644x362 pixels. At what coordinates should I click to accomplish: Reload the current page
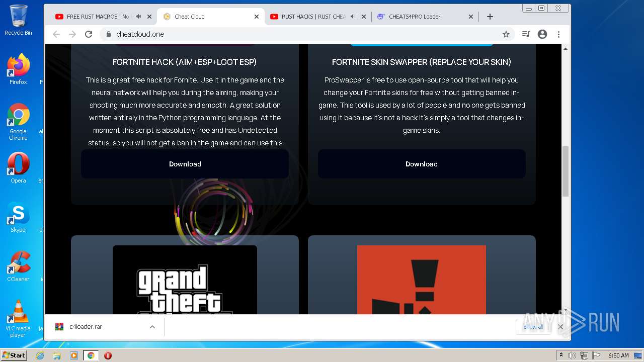click(x=89, y=34)
